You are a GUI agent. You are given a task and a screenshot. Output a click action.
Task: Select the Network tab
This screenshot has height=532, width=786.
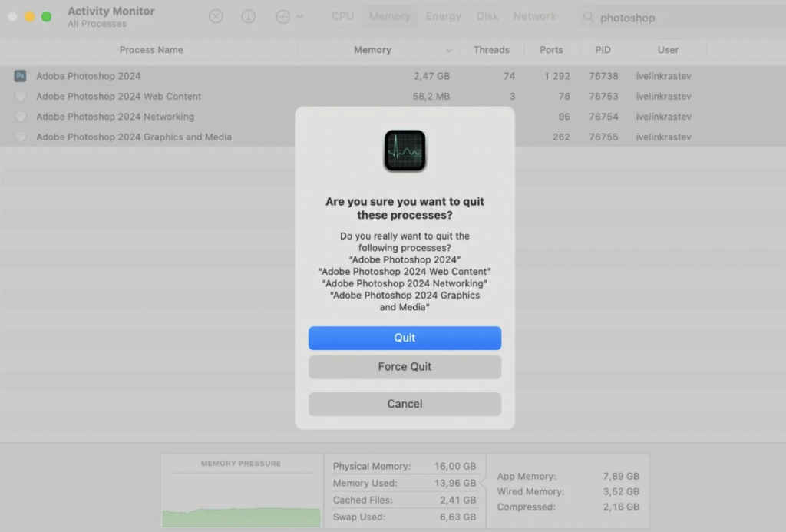click(x=534, y=16)
